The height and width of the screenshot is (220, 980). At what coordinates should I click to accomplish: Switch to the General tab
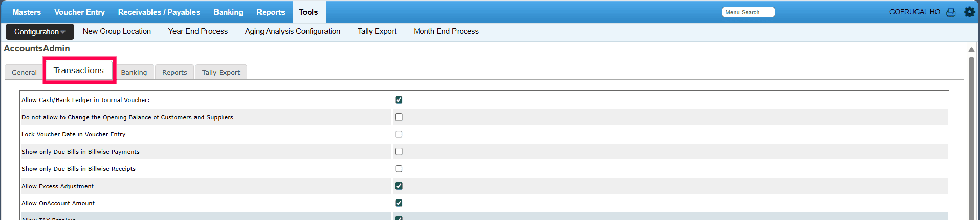coord(24,72)
